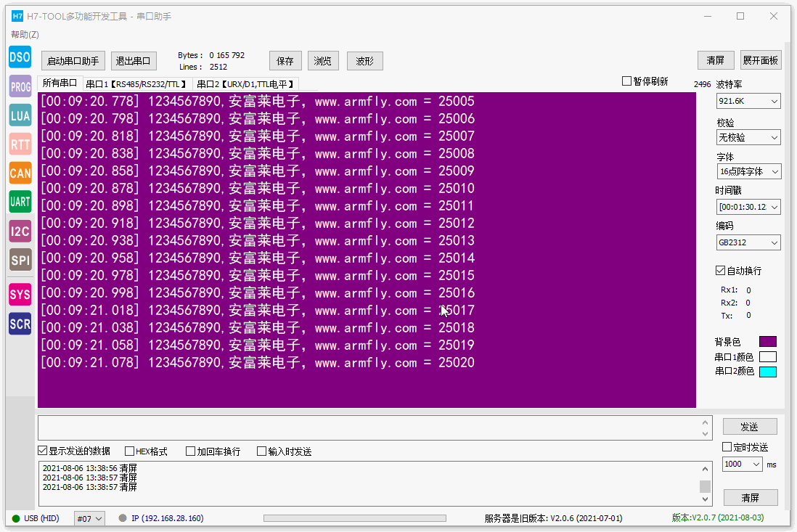This screenshot has width=797, height=532.
Task: Open the 帮助(Z) menu
Action: 25,35
